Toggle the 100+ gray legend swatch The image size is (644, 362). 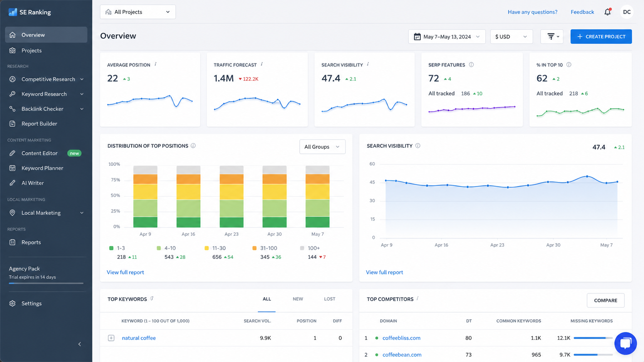pos(302,248)
